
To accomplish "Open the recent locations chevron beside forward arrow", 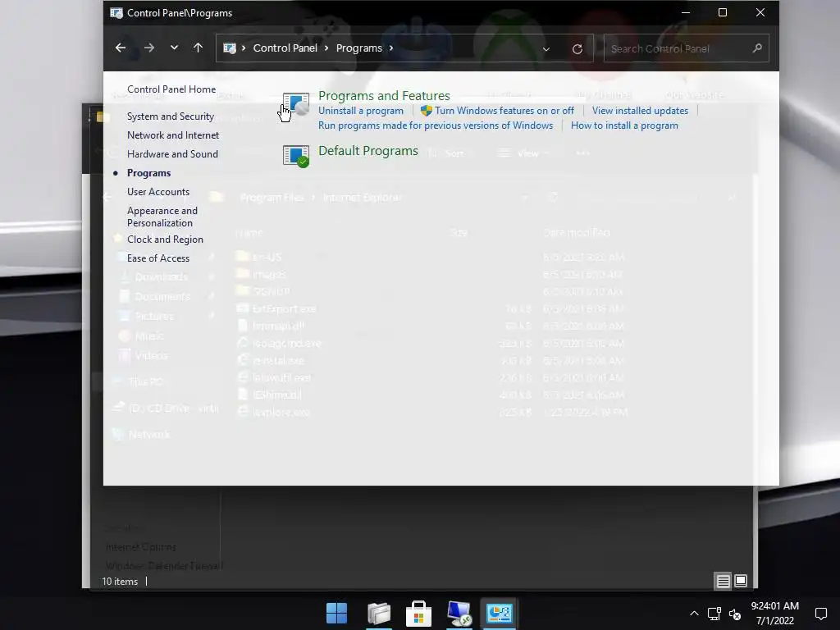I will pos(174,48).
